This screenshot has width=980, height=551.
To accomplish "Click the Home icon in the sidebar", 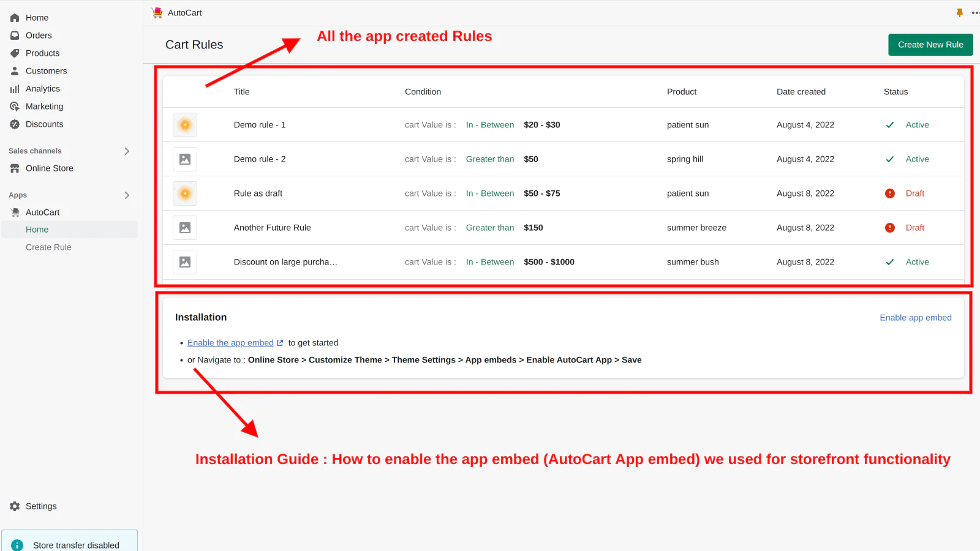I will [x=15, y=18].
